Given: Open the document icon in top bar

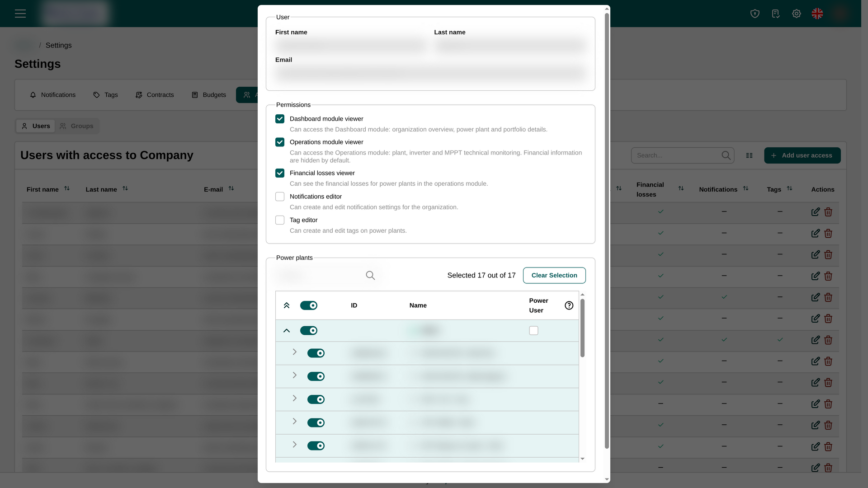Looking at the screenshot, I should (776, 14).
